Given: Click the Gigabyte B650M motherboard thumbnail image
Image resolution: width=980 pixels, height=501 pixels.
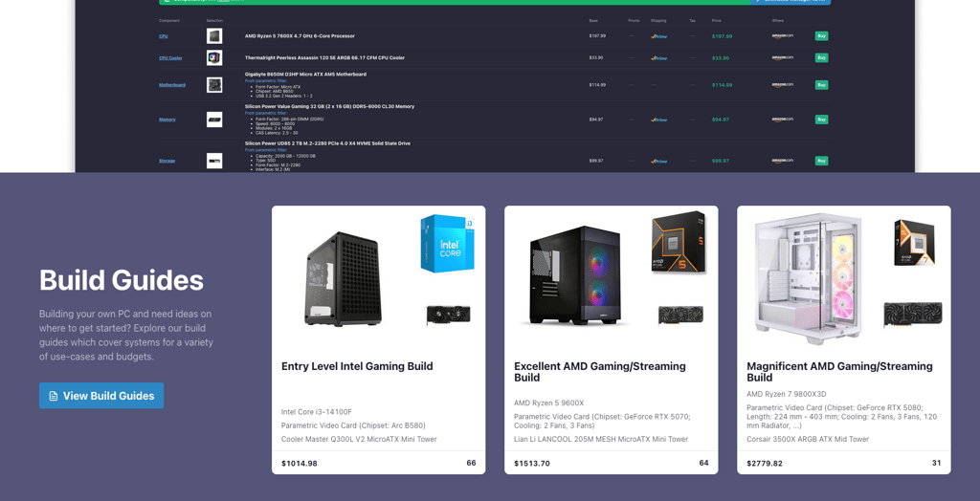Looking at the screenshot, I should tap(214, 85).
